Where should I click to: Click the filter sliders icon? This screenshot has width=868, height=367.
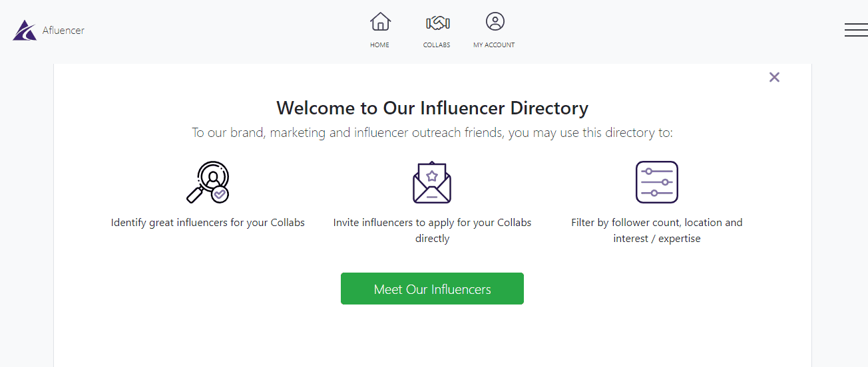click(x=656, y=182)
